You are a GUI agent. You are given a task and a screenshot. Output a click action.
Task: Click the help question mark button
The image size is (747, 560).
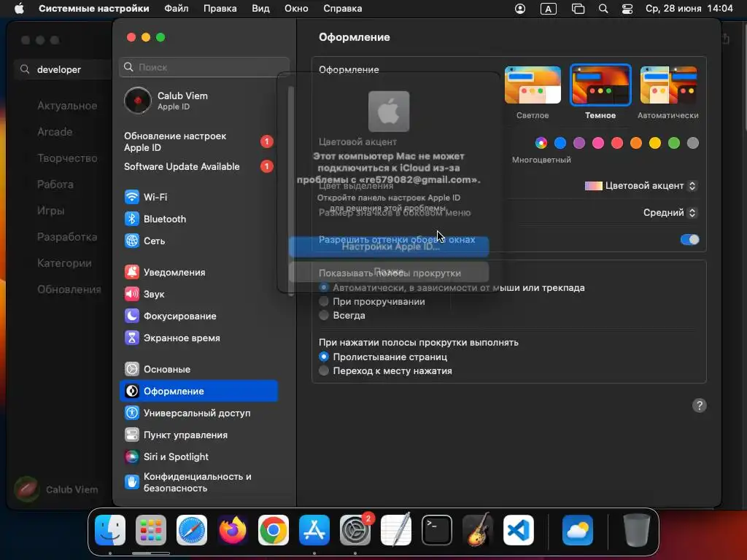700,405
